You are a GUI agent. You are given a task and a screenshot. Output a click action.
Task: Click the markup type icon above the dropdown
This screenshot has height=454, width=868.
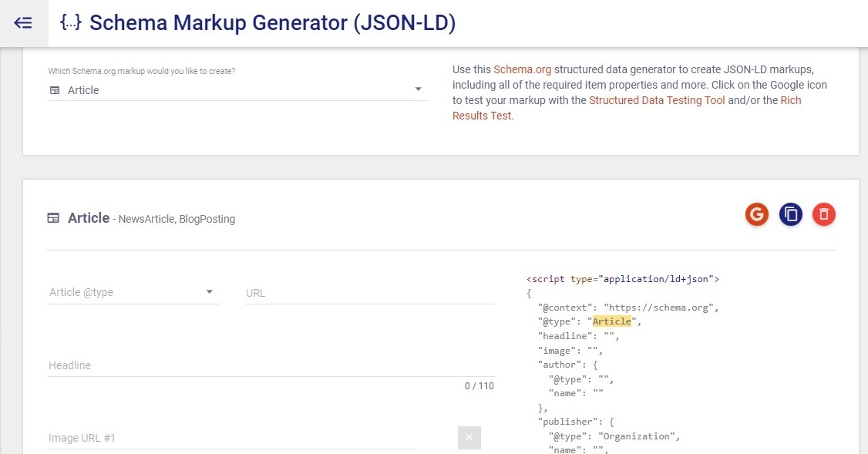(x=52, y=90)
